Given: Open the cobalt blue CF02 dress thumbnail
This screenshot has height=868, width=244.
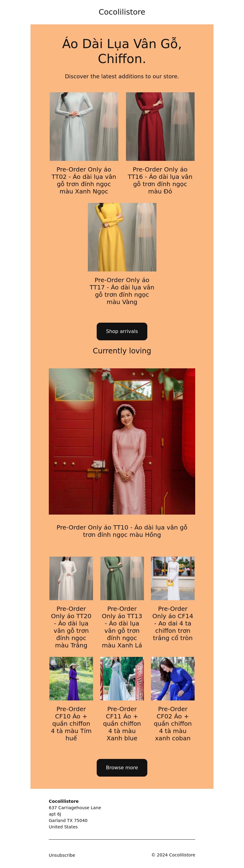Looking at the screenshot, I should tap(173, 678).
